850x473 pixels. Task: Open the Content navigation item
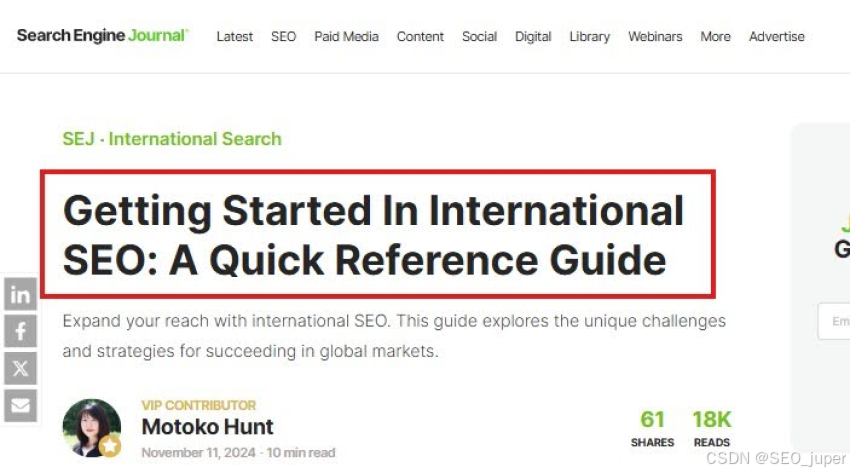click(420, 37)
